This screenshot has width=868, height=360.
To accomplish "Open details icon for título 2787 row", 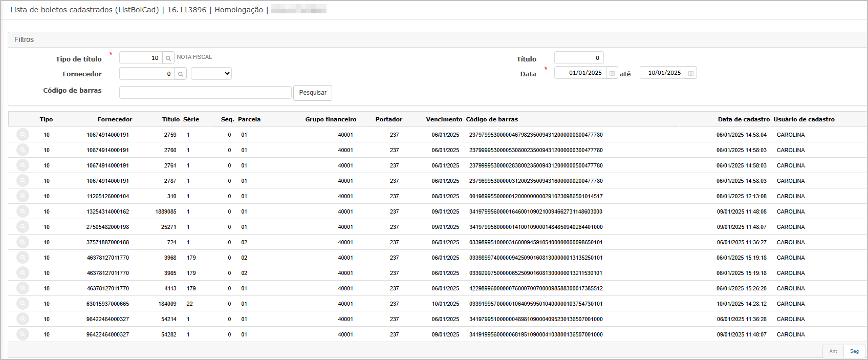I will coord(23,181).
